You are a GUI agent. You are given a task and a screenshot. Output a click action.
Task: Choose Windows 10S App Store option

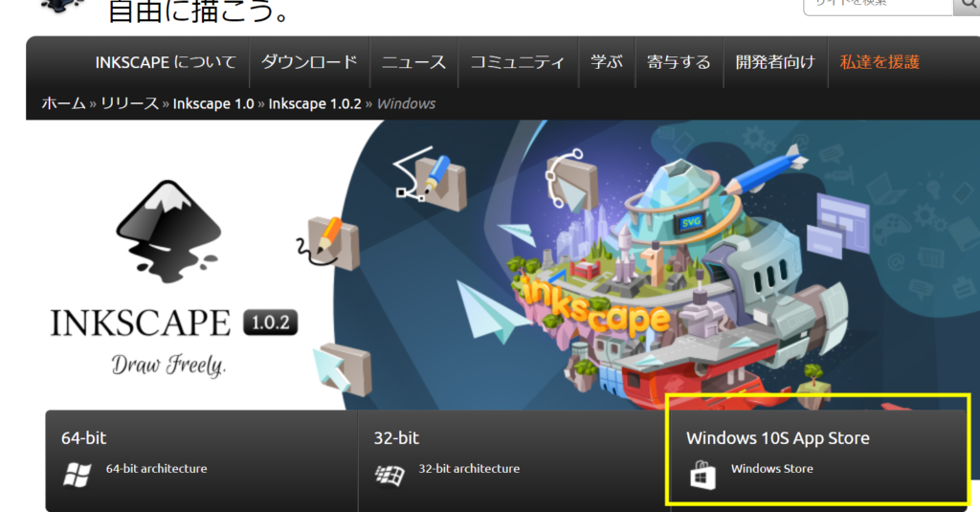point(819,461)
